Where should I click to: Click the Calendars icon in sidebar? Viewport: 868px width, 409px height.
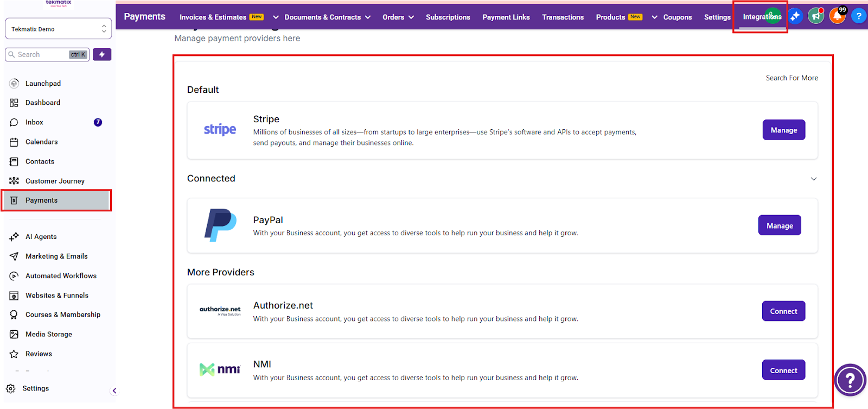coord(14,142)
